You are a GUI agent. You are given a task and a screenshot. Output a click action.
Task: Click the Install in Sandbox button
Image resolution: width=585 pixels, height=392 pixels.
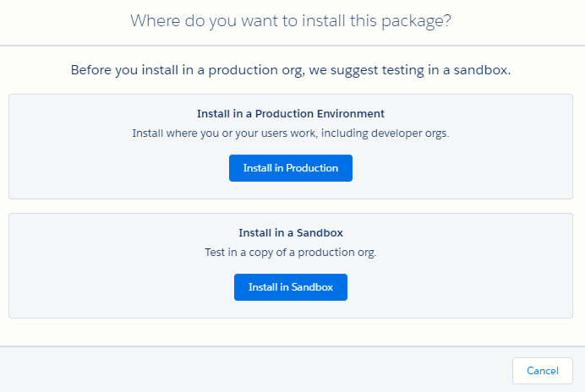[x=291, y=287]
